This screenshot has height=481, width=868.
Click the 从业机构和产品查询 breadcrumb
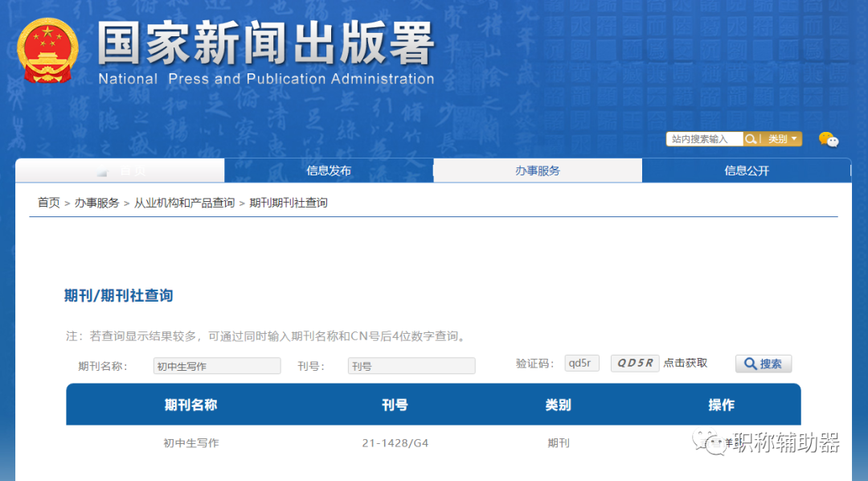point(184,203)
